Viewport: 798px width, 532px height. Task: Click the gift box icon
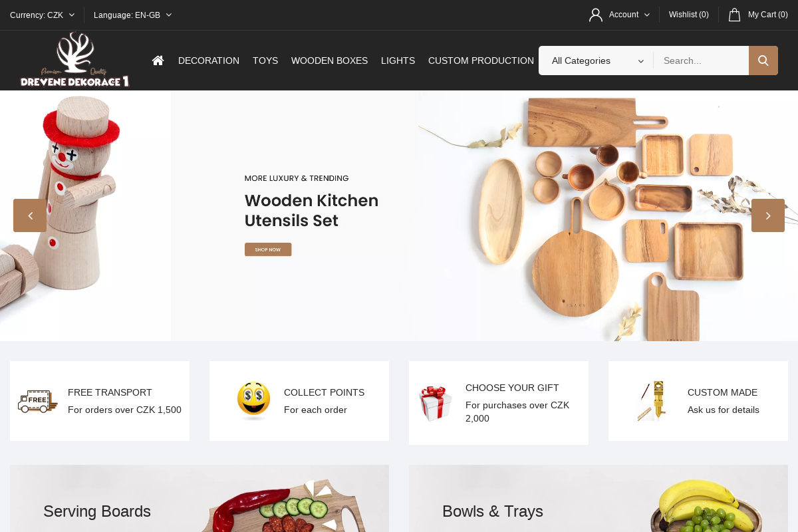tap(436, 403)
